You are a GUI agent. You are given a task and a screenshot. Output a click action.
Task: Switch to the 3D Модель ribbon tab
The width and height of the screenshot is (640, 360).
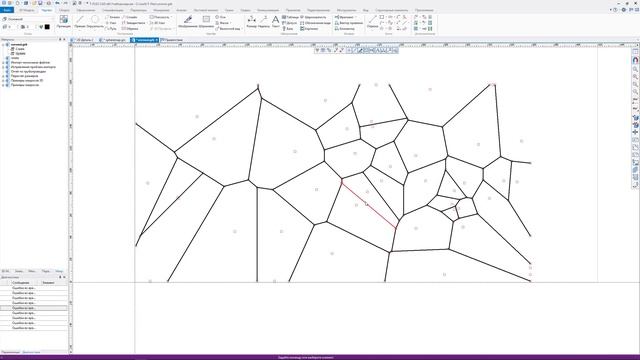27,10
